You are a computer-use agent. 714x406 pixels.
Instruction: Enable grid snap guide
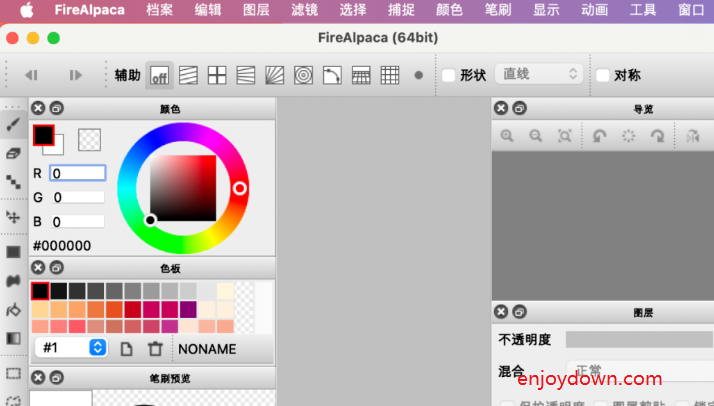tap(390, 75)
